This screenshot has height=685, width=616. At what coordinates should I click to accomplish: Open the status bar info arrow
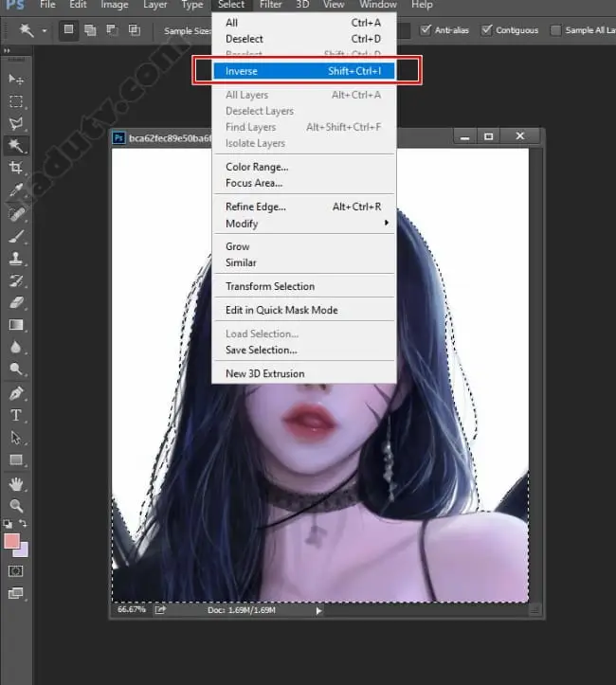tap(319, 611)
